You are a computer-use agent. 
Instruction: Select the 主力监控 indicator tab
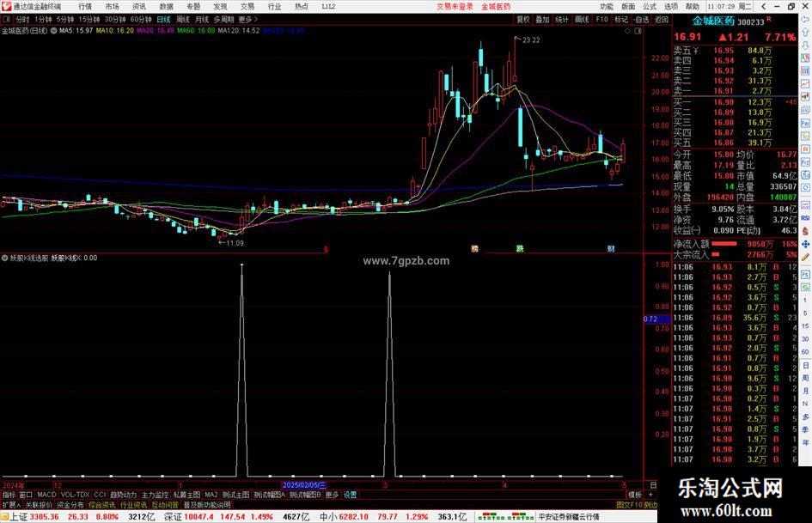(x=155, y=495)
